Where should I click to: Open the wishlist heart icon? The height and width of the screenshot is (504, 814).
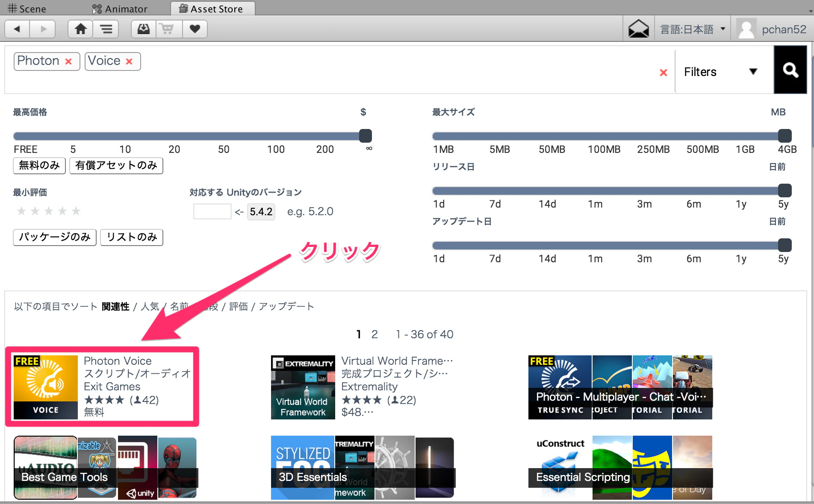[x=195, y=29]
